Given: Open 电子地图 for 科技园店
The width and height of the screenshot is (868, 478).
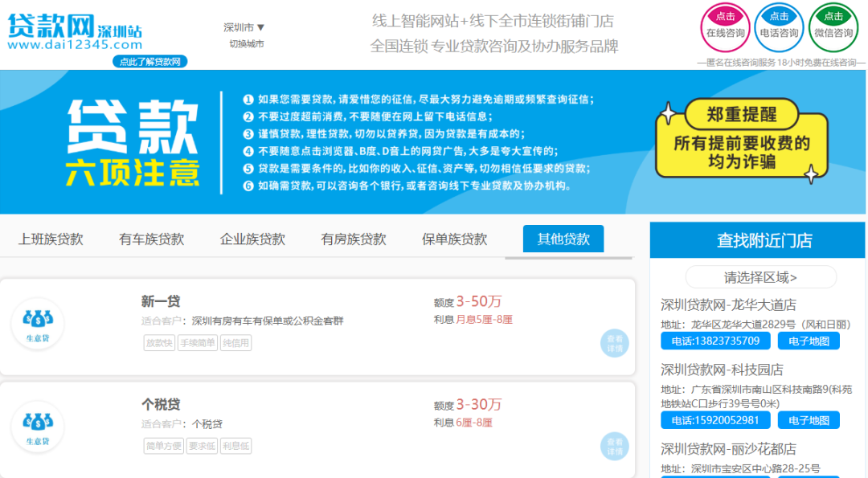Looking at the screenshot, I should 809,420.
